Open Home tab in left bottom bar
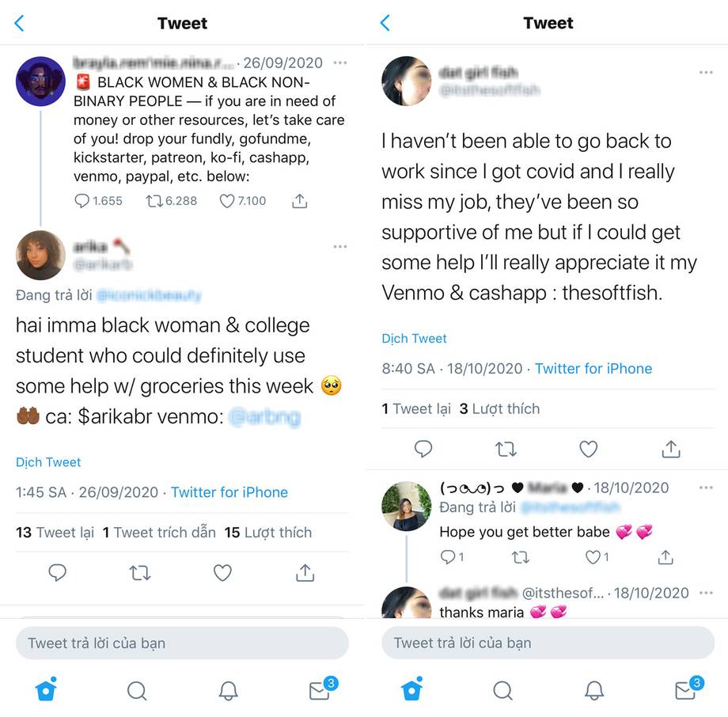This screenshot has height=717, width=728. pos(46,690)
